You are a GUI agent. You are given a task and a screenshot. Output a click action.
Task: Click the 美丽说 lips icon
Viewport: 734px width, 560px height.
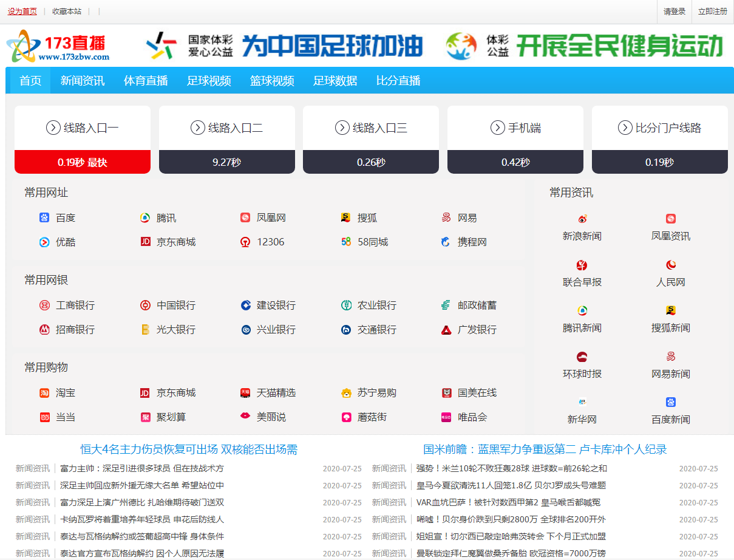click(245, 417)
